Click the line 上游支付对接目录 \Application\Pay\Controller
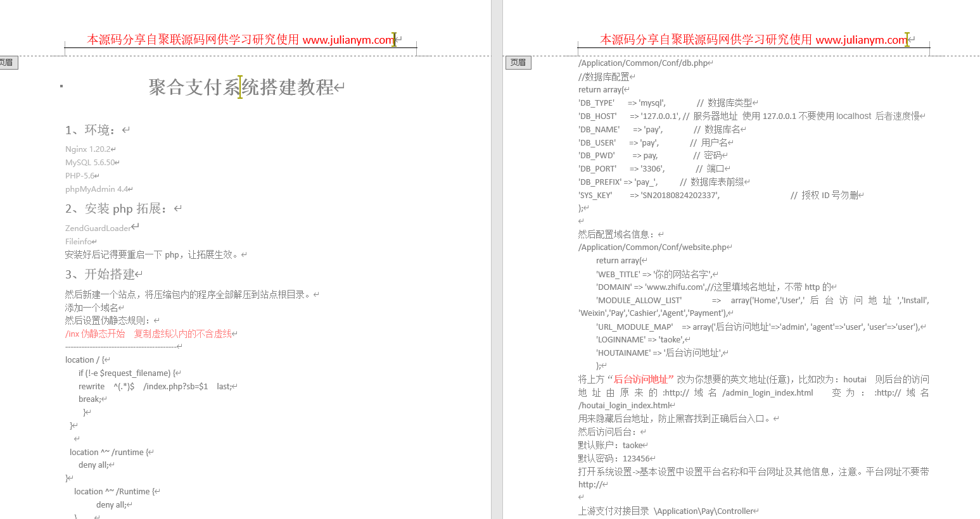The image size is (980, 519). 665,511
